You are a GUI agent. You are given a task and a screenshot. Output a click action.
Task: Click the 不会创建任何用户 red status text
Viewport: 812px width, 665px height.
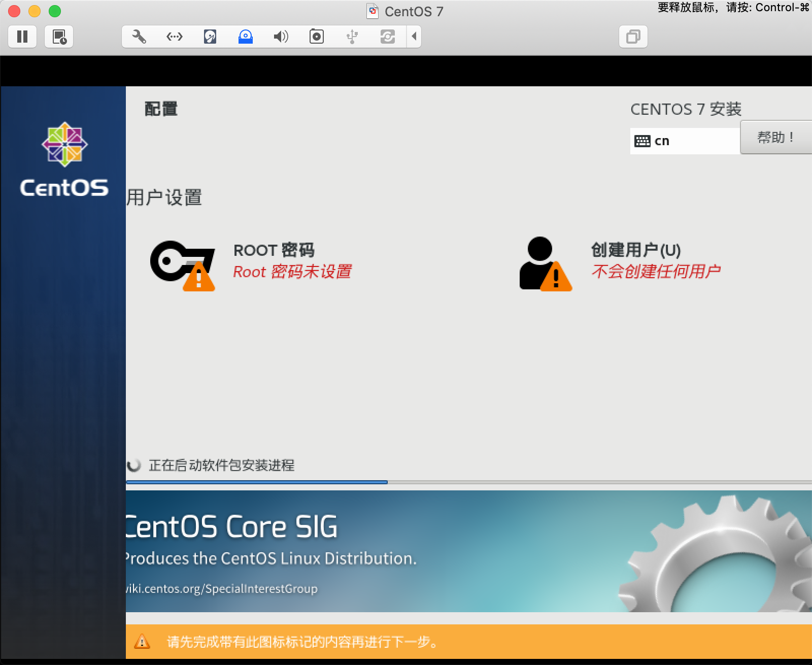coord(656,272)
